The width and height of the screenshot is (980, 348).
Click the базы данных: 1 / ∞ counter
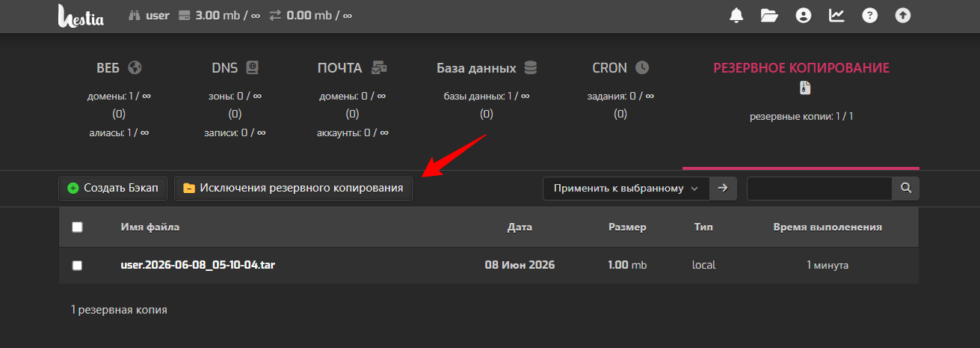click(x=487, y=96)
